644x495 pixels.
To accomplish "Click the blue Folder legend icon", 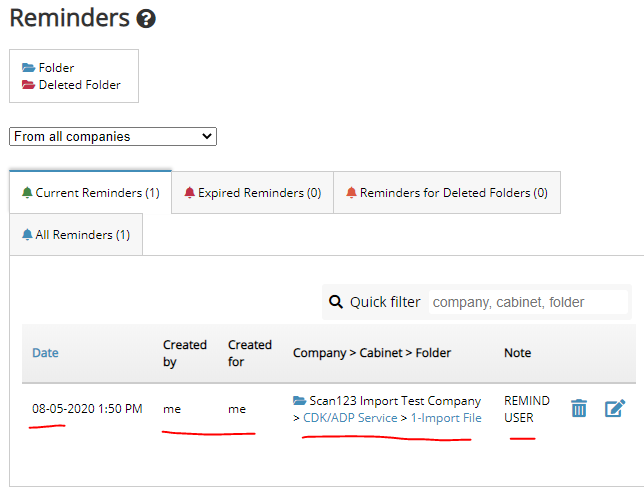I will [x=29, y=68].
